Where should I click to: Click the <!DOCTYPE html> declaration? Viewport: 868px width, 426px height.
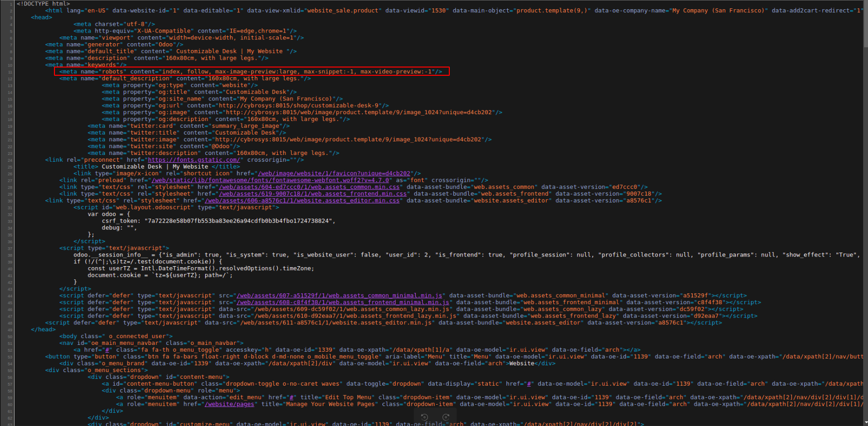43,4
